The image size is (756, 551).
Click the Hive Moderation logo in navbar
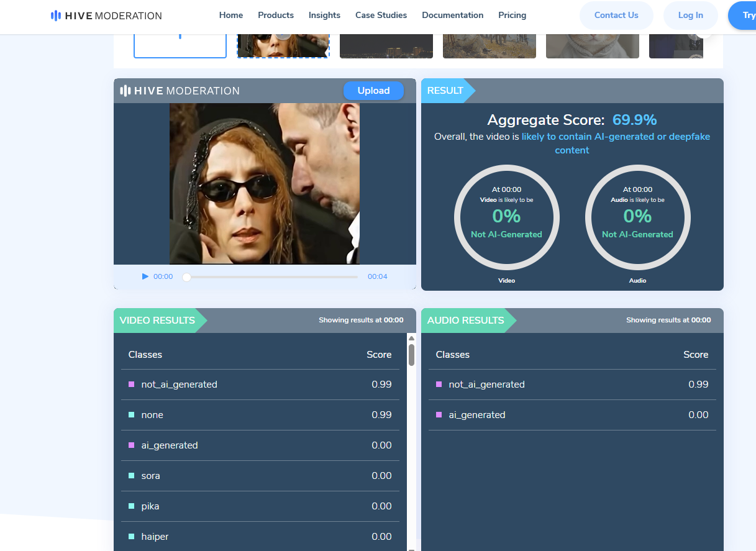click(106, 16)
